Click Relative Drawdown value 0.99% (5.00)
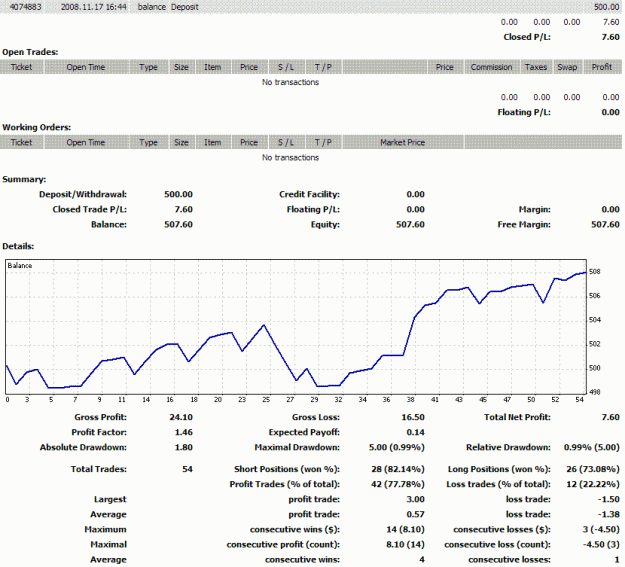 [x=592, y=448]
